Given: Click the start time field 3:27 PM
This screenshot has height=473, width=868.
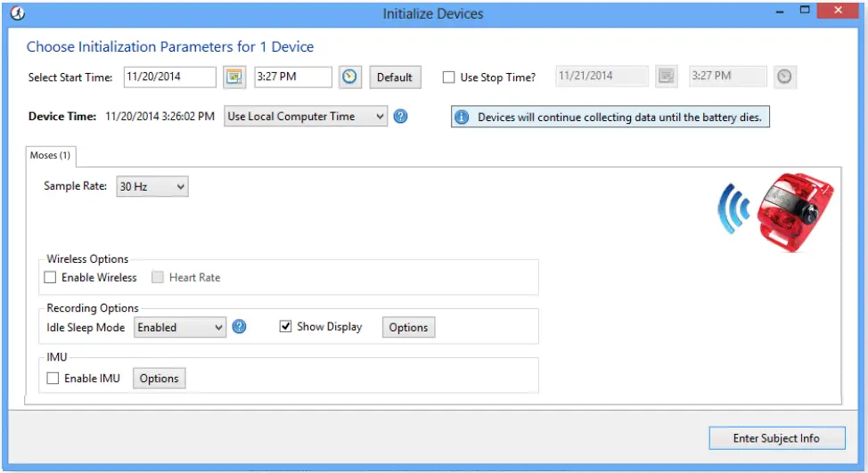Looking at the screenshot, I should [293, 77].
